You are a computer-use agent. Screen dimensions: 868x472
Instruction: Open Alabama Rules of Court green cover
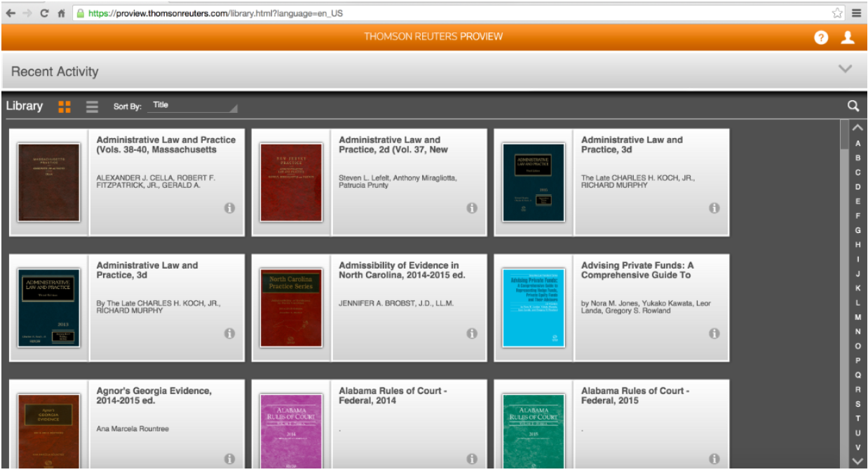point(534,431)
